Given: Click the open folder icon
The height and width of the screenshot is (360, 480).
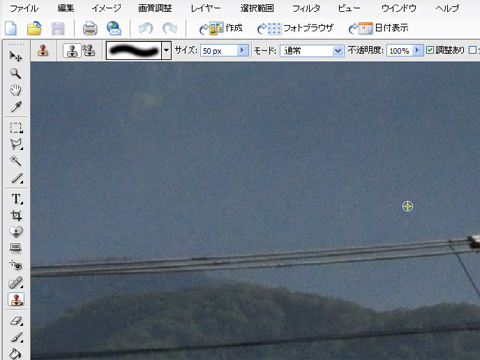Looking at the screenshot, I should (x=34, y=28).
